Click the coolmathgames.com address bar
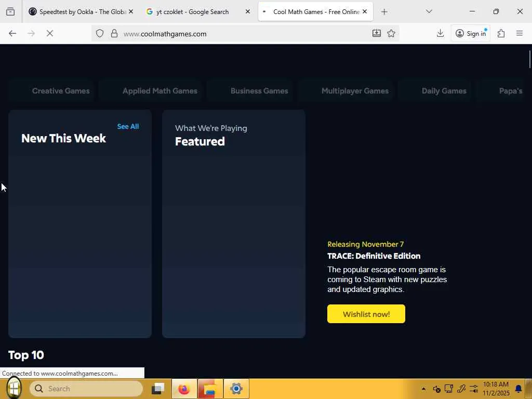 244,34
